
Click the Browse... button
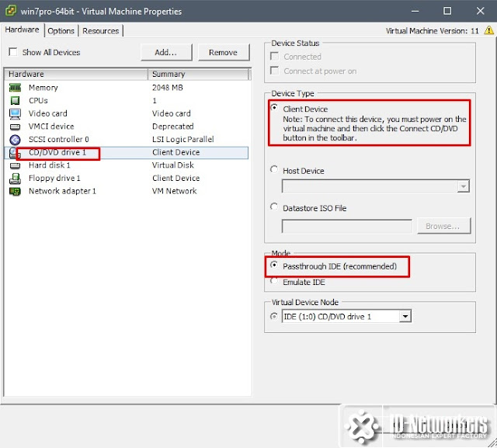(x=443, y=226)
